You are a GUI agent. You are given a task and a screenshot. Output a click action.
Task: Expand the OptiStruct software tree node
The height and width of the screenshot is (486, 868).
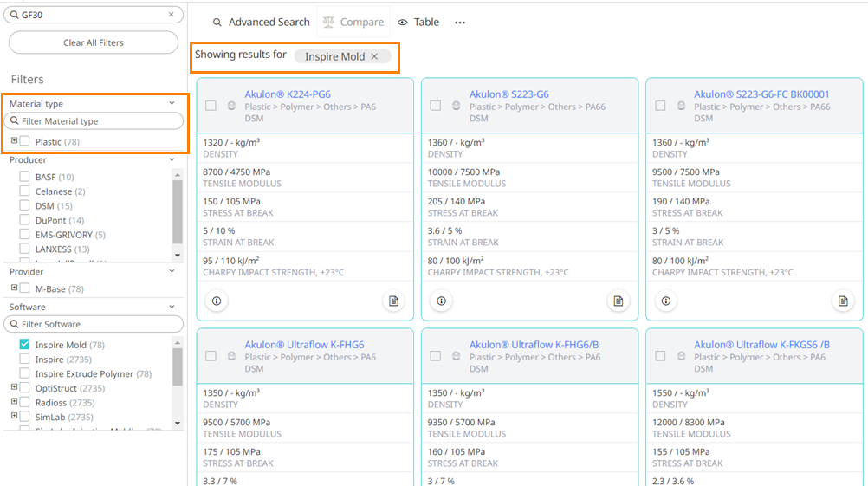[14, 388]
